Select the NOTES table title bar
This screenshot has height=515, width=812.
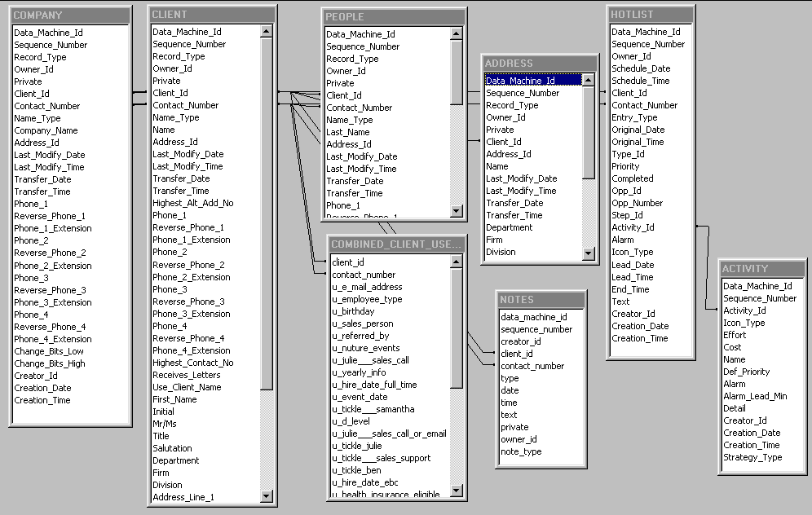click(541, 300)
